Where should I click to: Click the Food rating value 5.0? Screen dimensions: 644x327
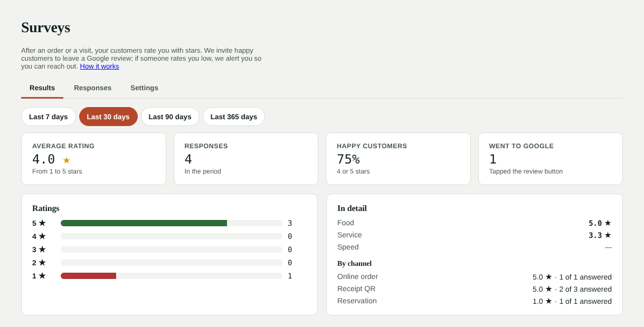click(600, 223)
